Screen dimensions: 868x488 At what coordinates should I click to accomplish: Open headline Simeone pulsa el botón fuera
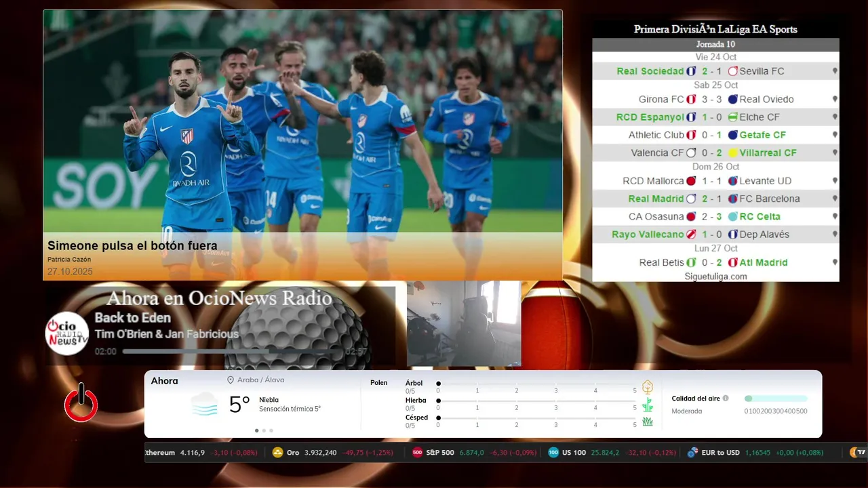[x=132, y=246]
